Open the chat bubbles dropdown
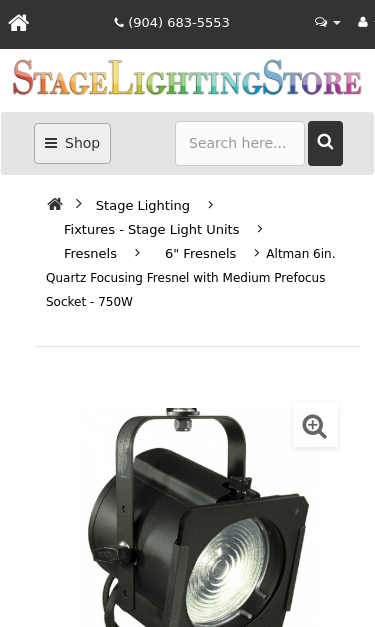 (x=327, y=22)
